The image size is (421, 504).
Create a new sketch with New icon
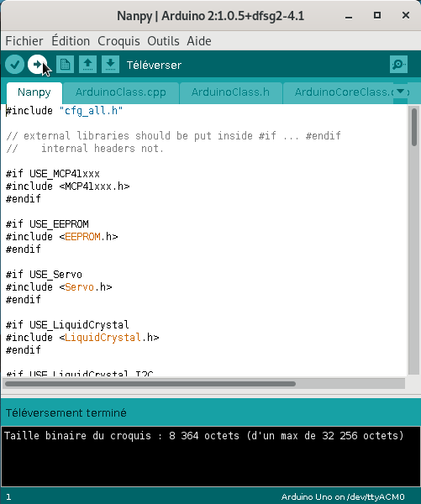point(65,65)
